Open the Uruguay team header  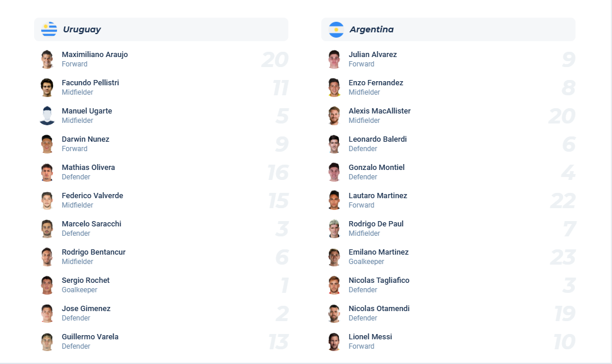(161, 29)
